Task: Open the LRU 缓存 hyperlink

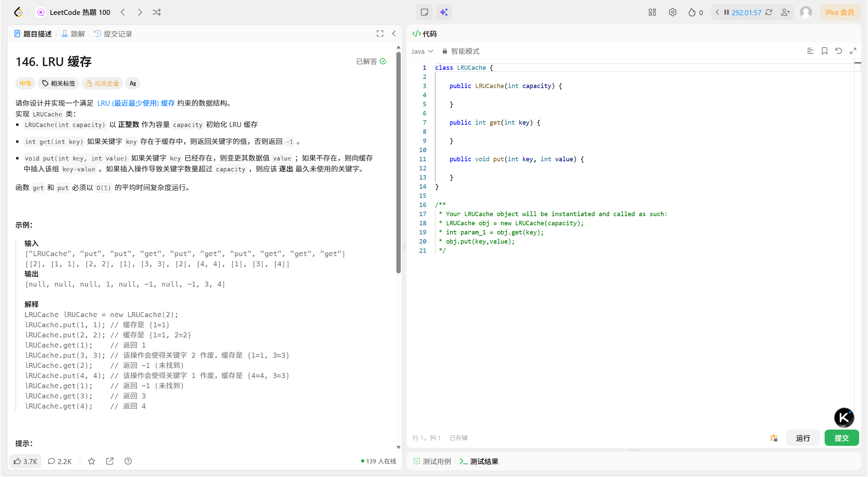Action: (136, 103)
